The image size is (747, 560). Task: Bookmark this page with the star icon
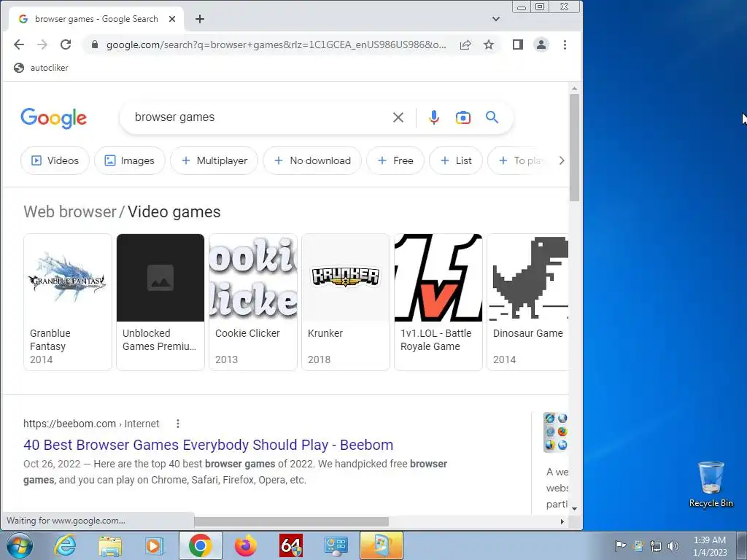pos(489,44)
